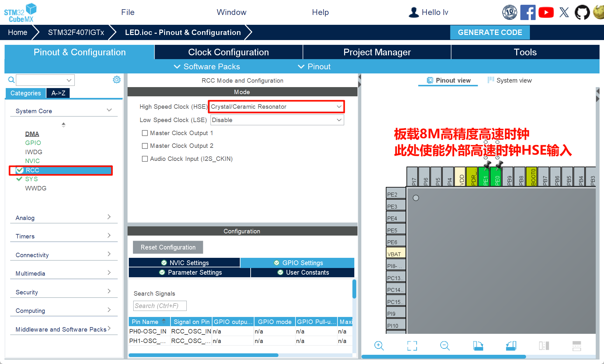Open the search settings gear in left panel
The width and height of the screenshot is (604, 364).
coord(116,79)
